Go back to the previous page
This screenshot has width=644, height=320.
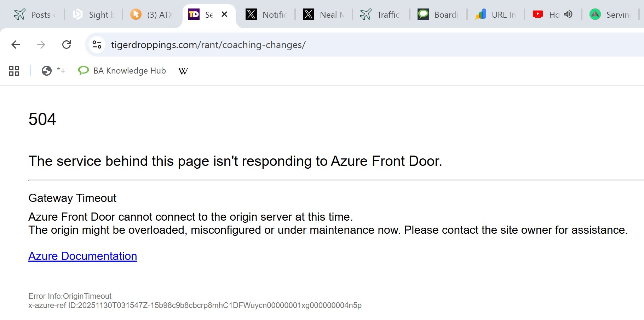[x=16, y=45]
